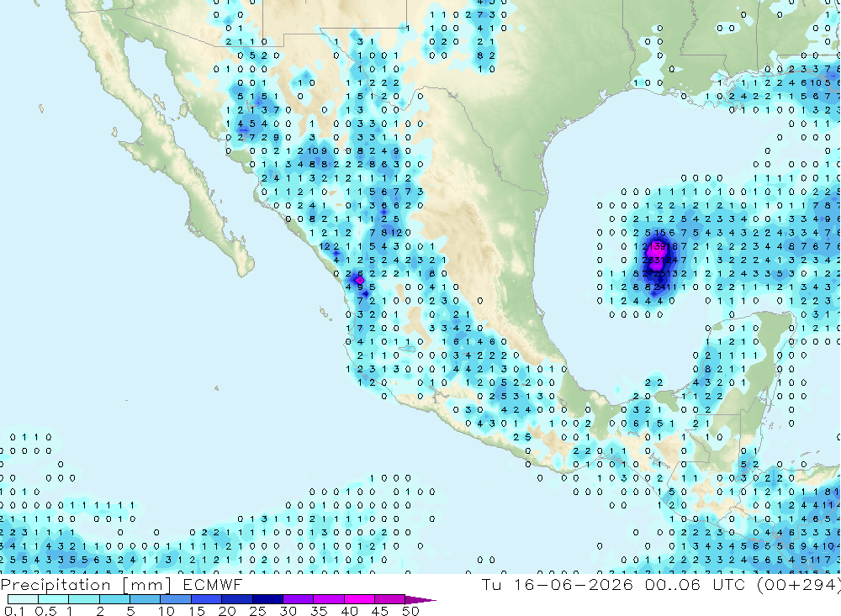
Task: Click the legend tick label '0.5'
Action: [x=45, y=611]
